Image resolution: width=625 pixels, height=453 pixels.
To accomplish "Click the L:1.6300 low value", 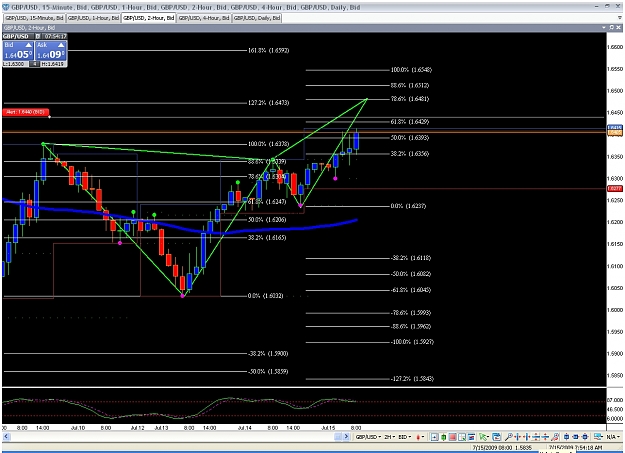I will point(16,64).
